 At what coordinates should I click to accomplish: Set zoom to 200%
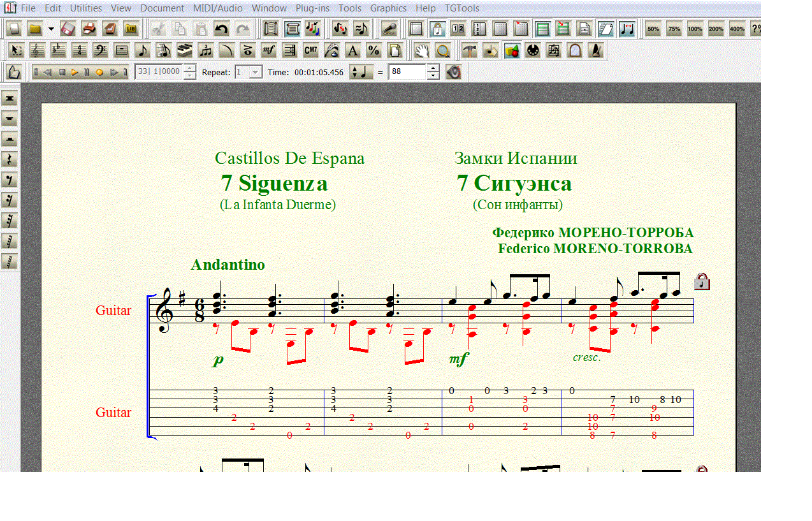(716, 29)
